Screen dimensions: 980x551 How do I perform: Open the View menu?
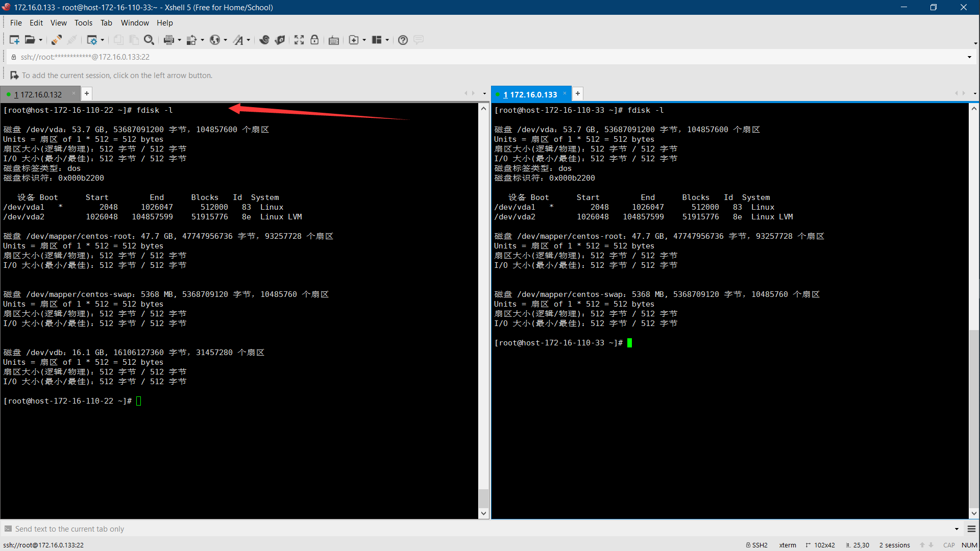click(x=58, y=23)
